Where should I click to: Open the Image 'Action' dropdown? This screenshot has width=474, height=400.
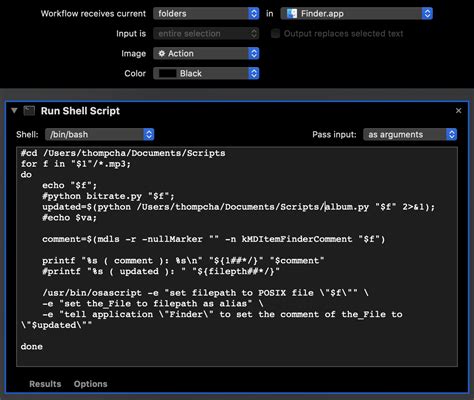pos(206,54)
